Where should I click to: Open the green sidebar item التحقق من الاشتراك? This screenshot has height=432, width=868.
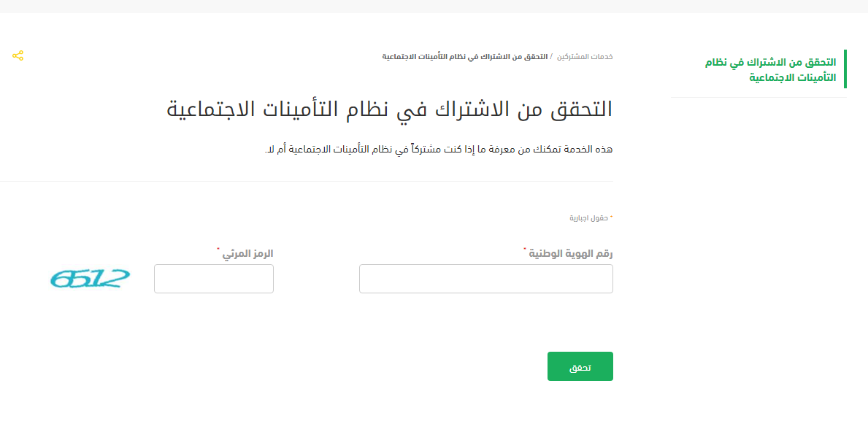(770, 70)
